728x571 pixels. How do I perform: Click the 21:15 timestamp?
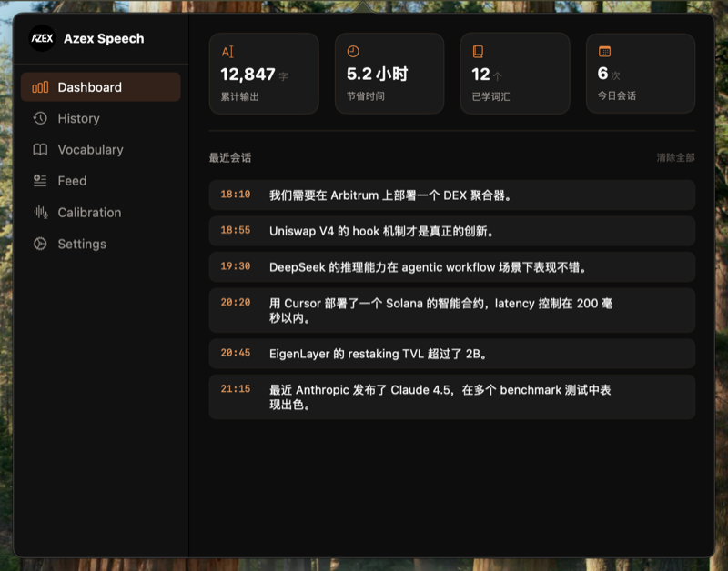coord(236,389)
